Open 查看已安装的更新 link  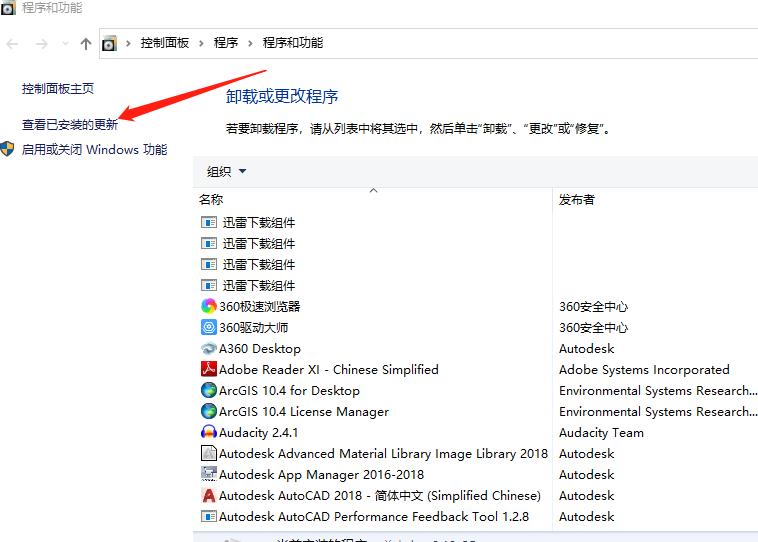click(70, 125)
